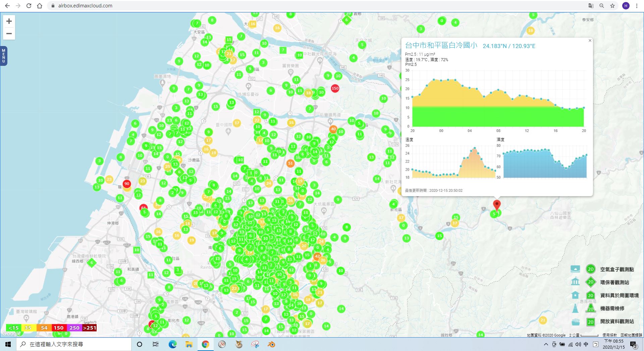Viewport: 644px width, 351px height.
Task: Open the 使用條款 terms link
Action: coord(609,335)
